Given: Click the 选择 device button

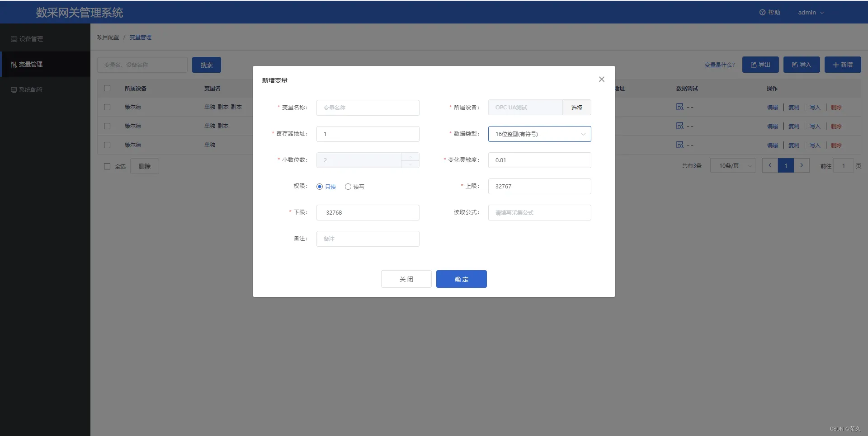Looking at the screenshot, I should [x=577, y=108].
